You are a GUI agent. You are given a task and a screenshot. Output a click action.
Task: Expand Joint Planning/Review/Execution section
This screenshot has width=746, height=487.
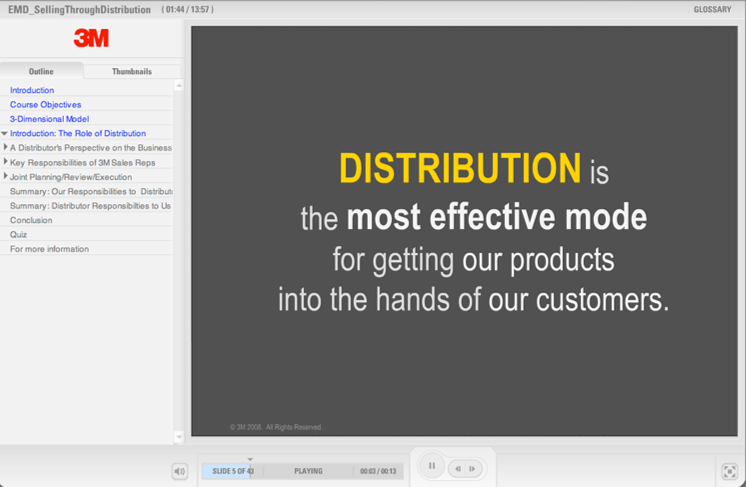click(x=5, y=176)
